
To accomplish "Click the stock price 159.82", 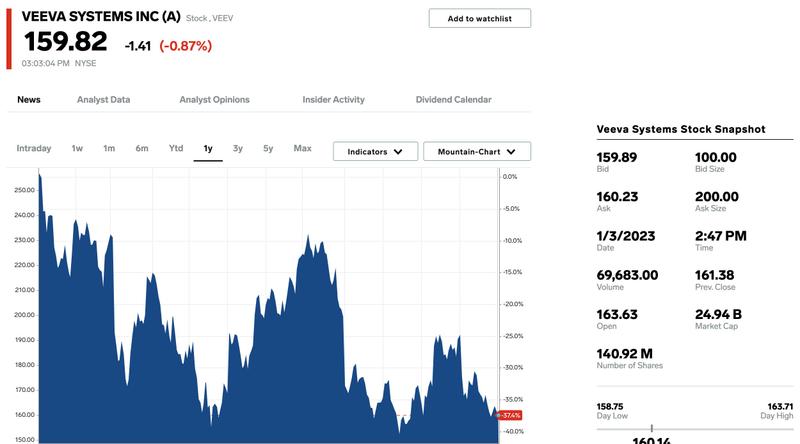I will pos(66,41).
